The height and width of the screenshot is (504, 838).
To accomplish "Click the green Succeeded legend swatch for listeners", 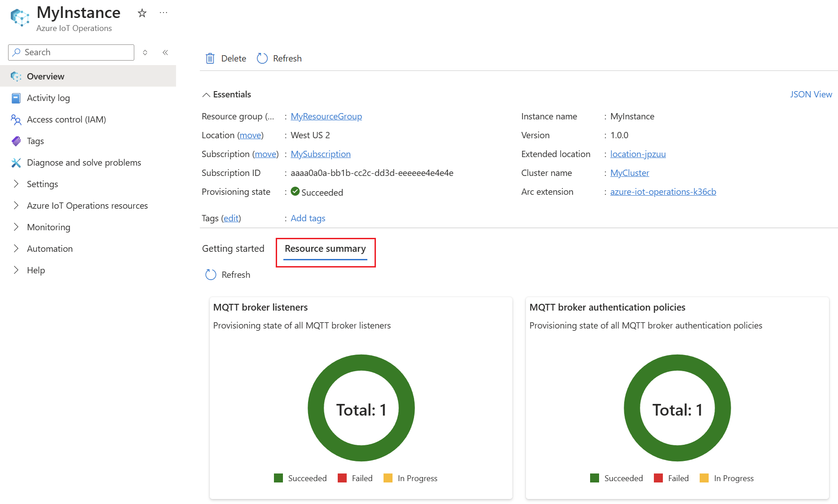I will pyautogui.click(x=278, y=478).
